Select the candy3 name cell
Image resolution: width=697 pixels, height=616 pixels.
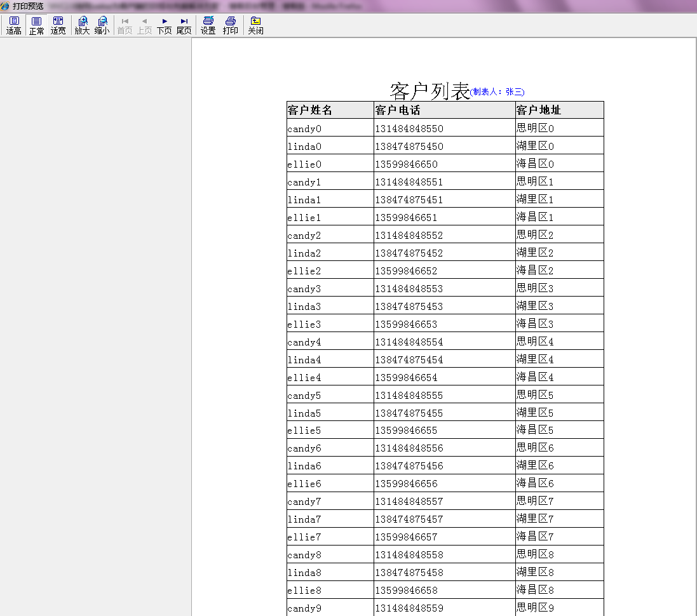point(330,288)
